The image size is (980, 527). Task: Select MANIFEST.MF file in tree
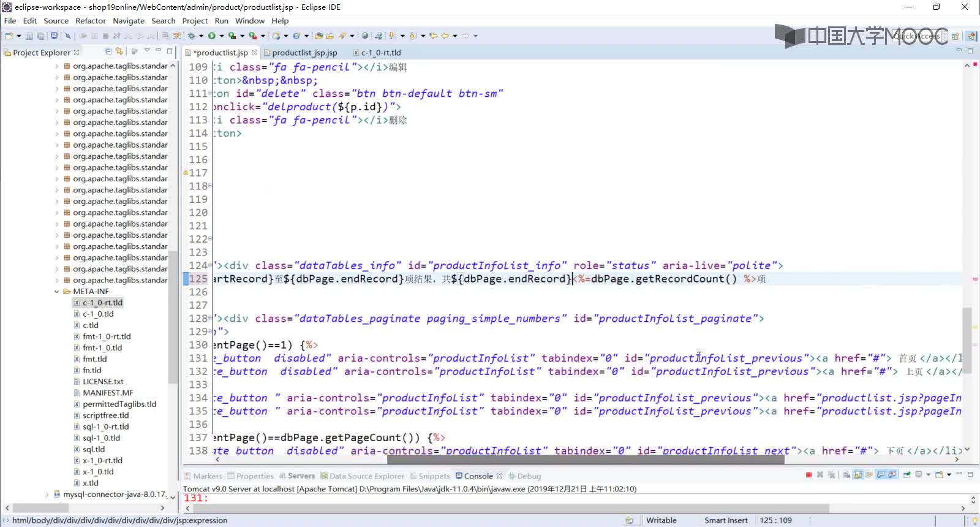pyautogui.click(x=108, y=393)
